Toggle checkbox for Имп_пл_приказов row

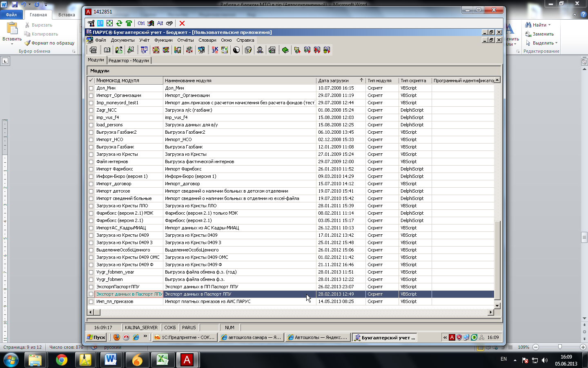(x=91, y=302)
